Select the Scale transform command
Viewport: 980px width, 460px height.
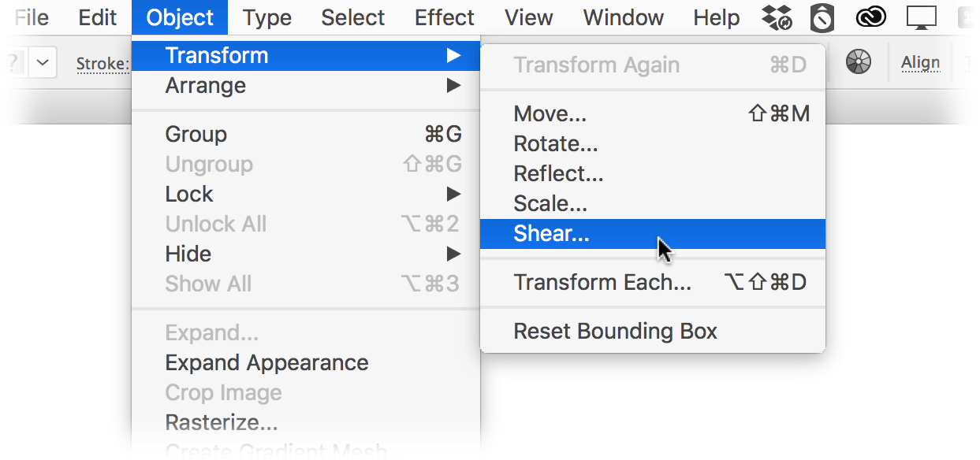point(653,204)
